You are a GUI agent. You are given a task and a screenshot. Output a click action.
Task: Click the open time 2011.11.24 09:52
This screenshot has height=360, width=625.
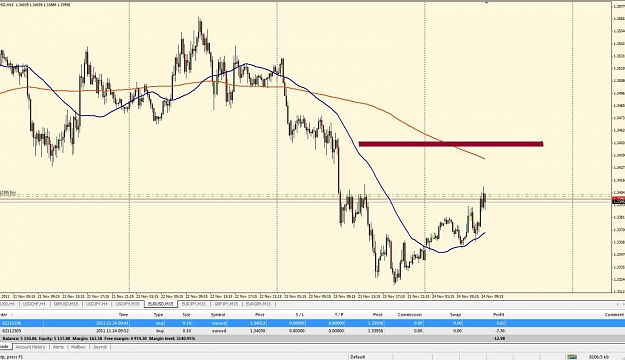[x=112, y=330]
